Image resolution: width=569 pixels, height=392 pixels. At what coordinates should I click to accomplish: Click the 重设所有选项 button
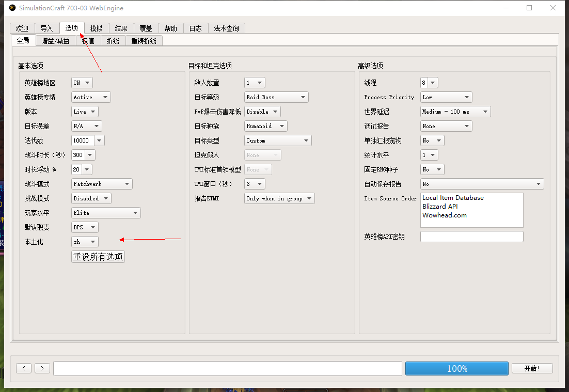(98, 257)
